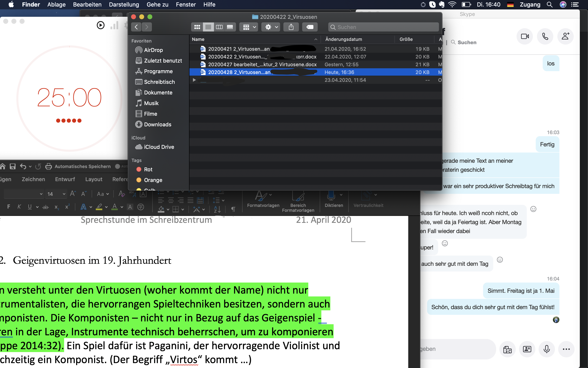Focus the Finder Suchen search field

383,27
